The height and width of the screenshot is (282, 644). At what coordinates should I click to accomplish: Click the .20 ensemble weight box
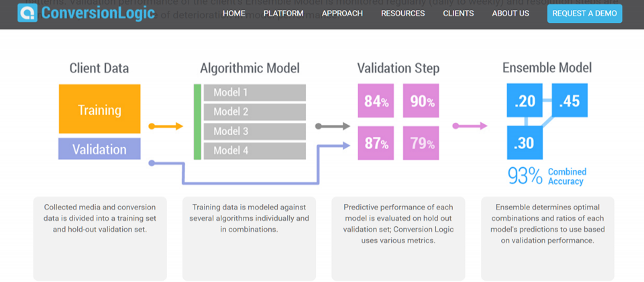[x=525, y=100]
